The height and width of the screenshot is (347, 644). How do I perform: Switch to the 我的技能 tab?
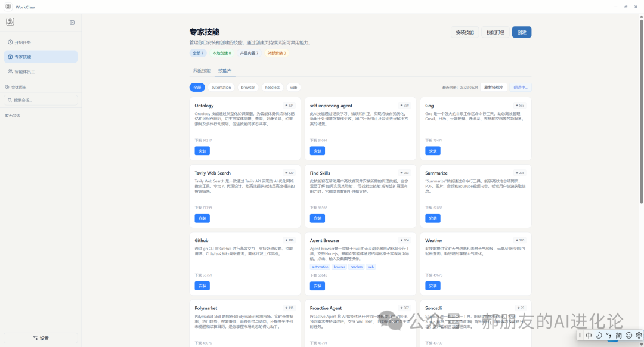202,70
